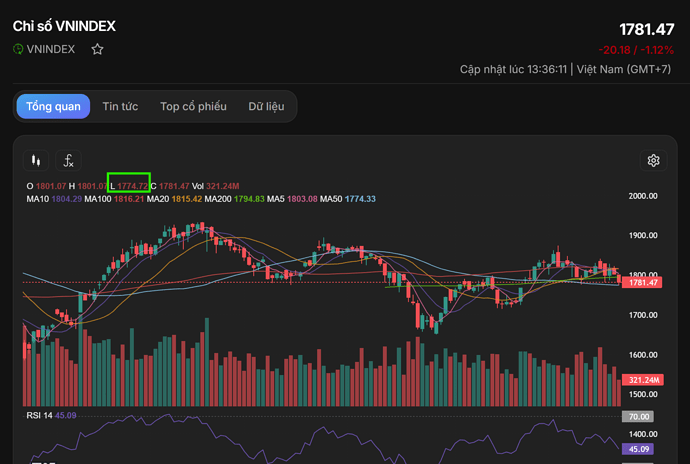Switch to the Tổng quan tab
The image size is (690, 464).
53,107
